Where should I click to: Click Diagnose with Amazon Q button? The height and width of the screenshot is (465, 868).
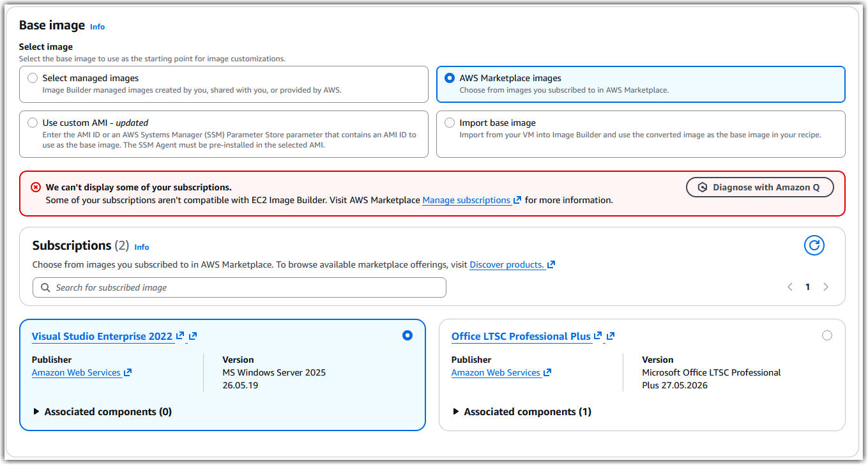[x=759, y=187]
